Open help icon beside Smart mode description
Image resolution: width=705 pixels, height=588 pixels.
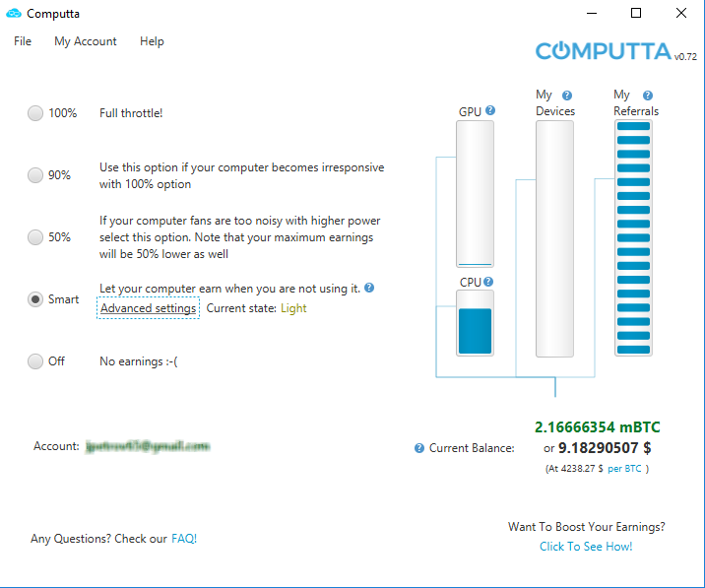[x=369, y=288]
